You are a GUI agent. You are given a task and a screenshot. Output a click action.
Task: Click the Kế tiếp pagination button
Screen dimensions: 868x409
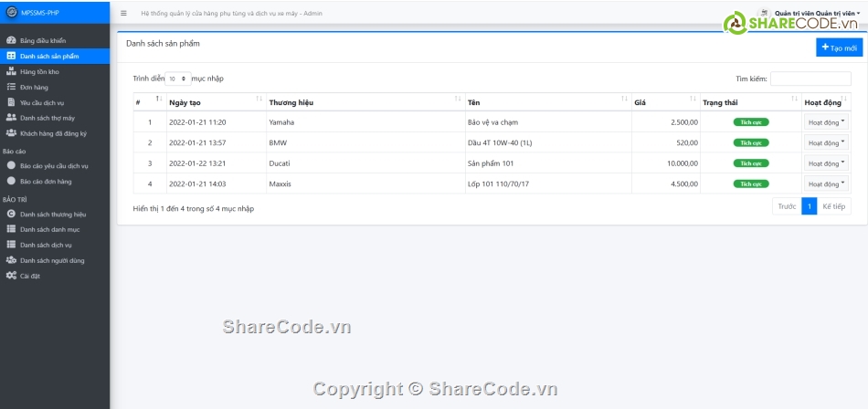tap(833, 206)
